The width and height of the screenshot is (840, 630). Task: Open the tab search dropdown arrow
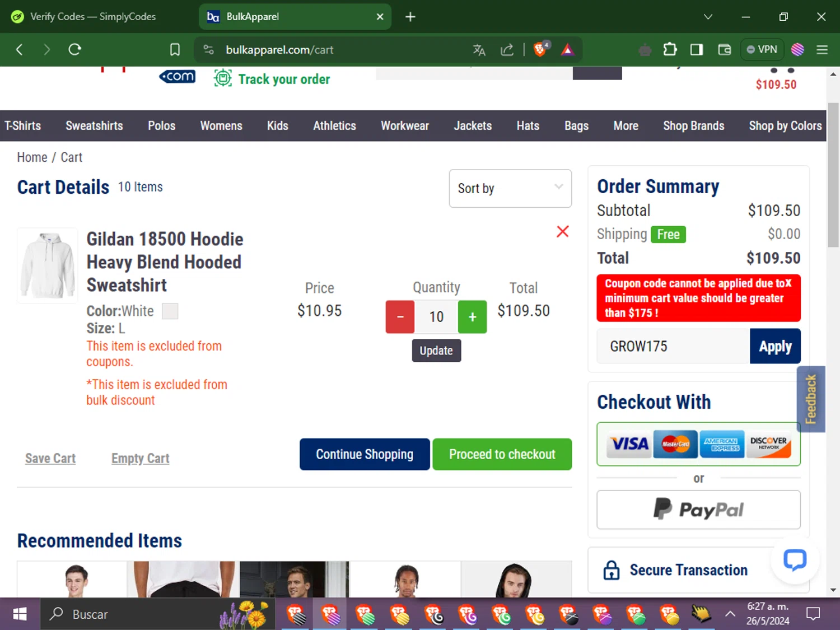tap(708, 17)
